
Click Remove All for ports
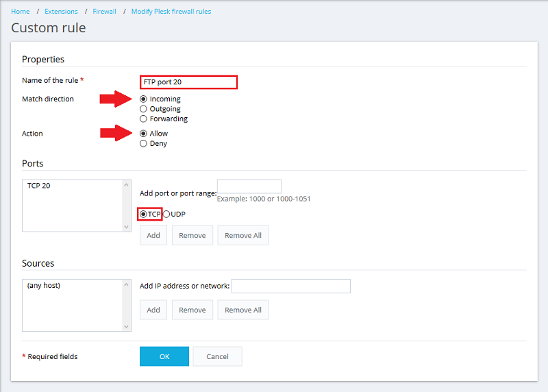point(242,235)
